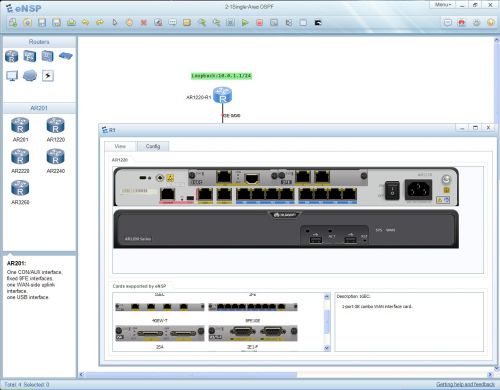
Task: Close the R1 device window
Action: [488, 128]
